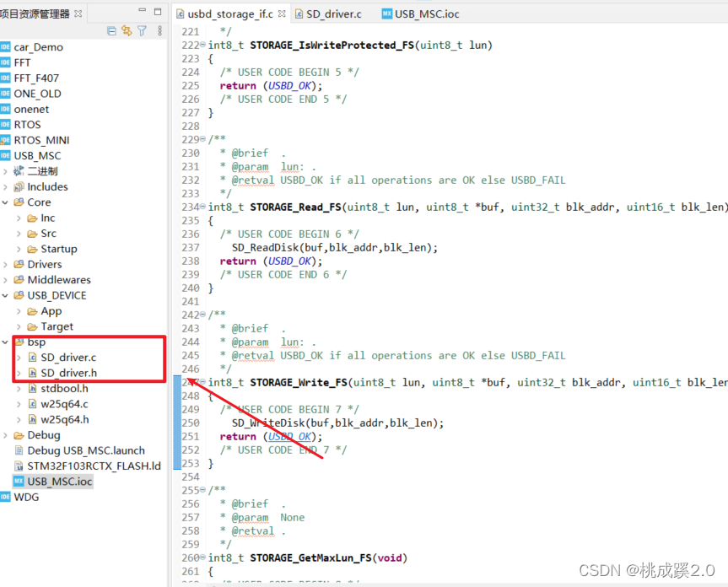This screenshot has height=587, width=728.
Task: Fold comment block at line 229
Action: [202, 139]
